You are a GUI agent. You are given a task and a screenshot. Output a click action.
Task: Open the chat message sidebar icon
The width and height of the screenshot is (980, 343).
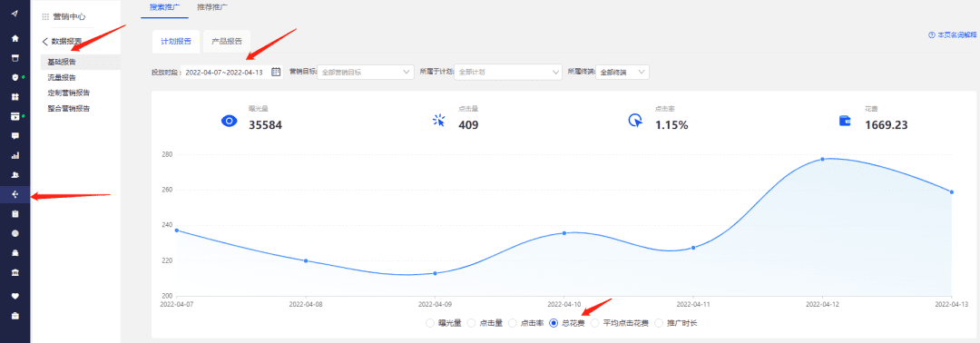(15, 135)
